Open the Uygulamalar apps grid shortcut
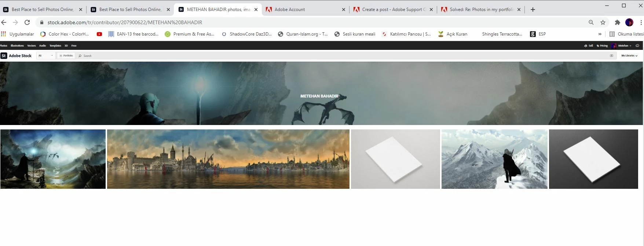This screenshot has width=644, height=246. (18, 34)
